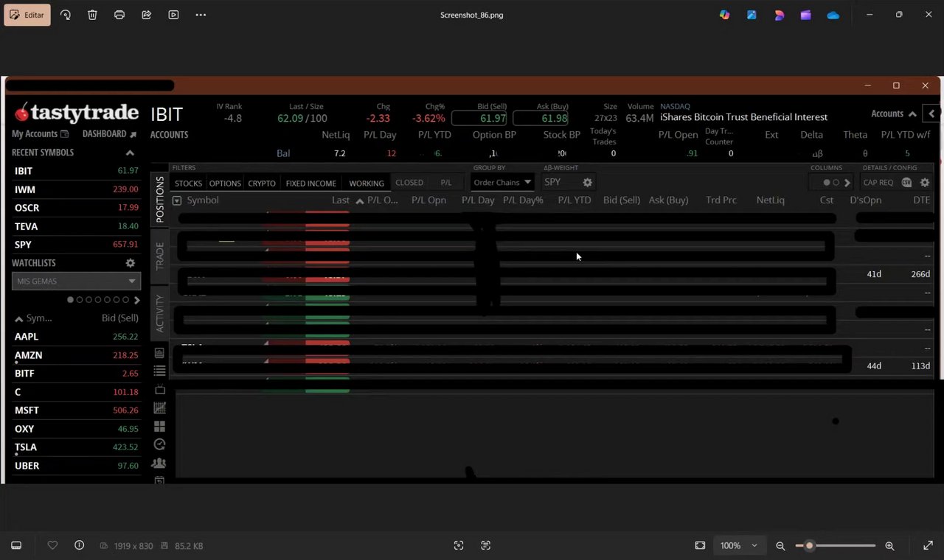Select TEVA in recent symbols
The width and height of the screenshot is (944, 560).
pos(76,226)
